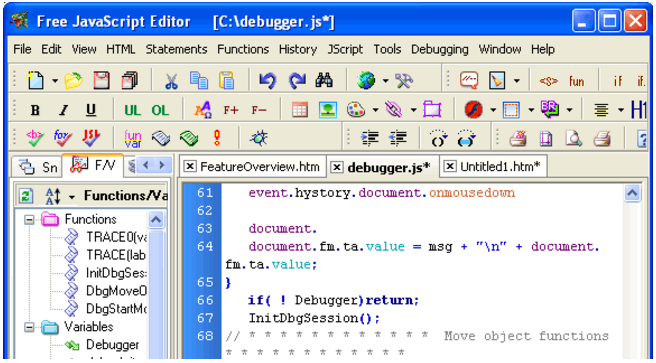The width and height of the screenshot is (656, 363).
Task: Open the Debugging menu
Action: coord(440,49)
